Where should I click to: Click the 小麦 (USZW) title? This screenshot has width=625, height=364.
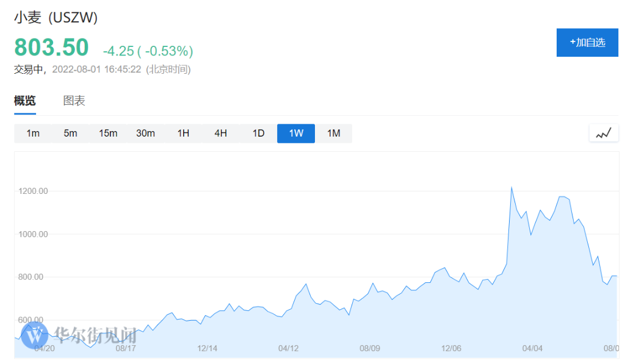pos(56,18)
